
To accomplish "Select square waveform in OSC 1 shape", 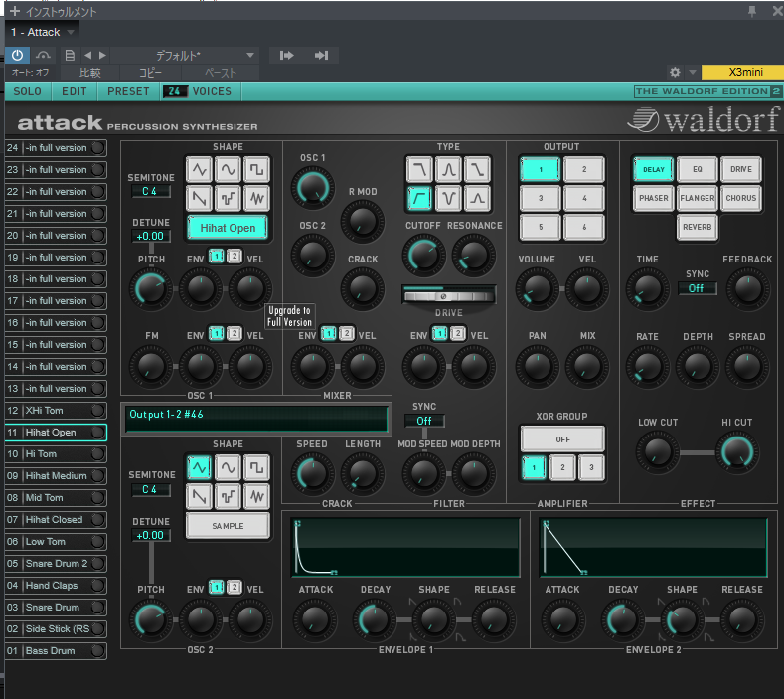I will pos(257,170).
